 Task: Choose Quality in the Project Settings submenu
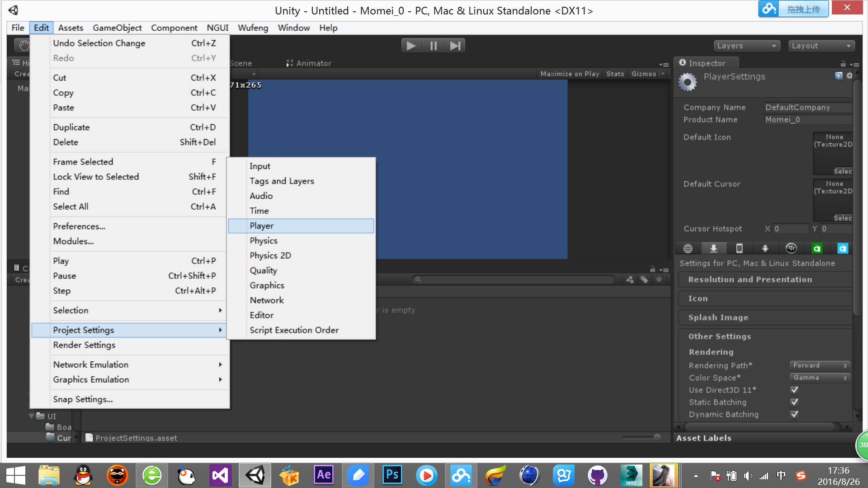pyautogui.click(x=301, y=270)
